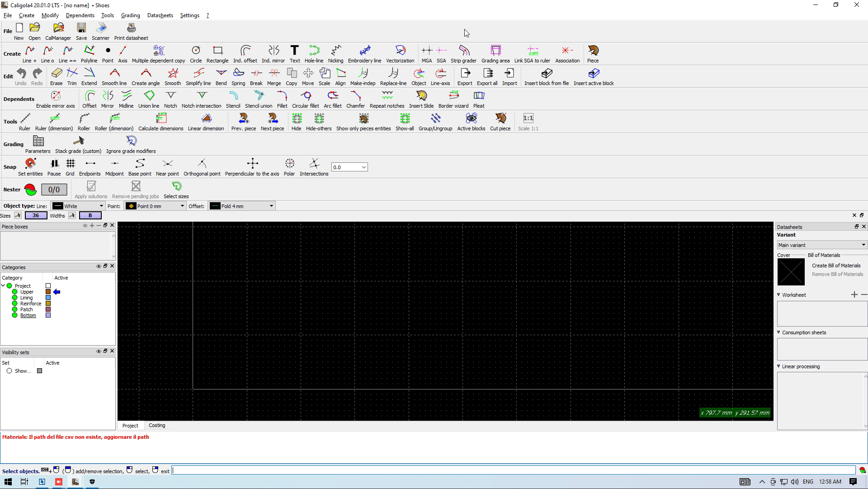868x489 pixels.
Task: Click the command input field
Action: (x=513, y=471)
